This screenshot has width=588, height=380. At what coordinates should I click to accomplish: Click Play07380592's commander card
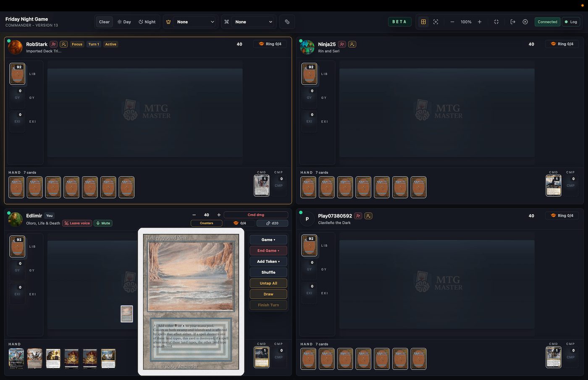(x=554, y=357)
